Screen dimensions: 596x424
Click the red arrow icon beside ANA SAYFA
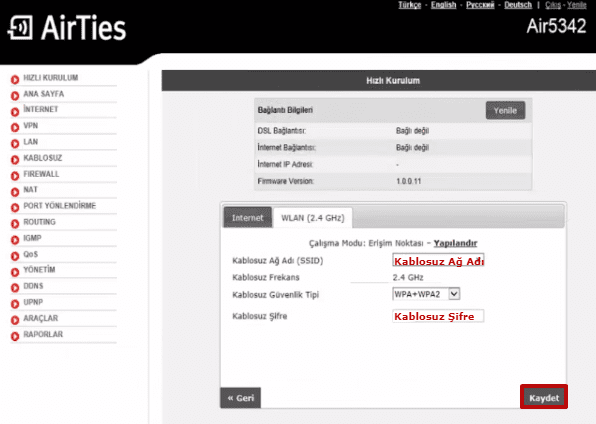coord(15,95)
